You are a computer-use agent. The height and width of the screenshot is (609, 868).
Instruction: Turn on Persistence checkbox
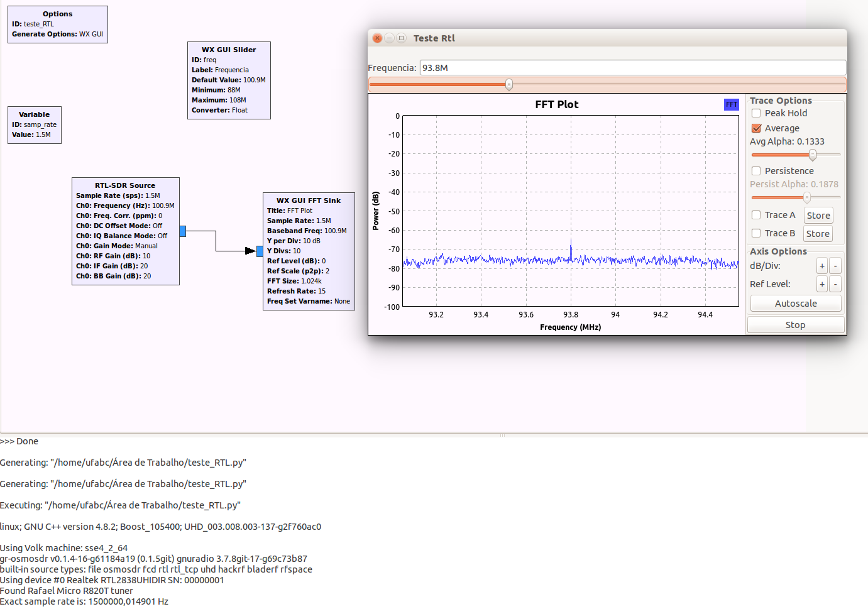click(x=756, y=171)
